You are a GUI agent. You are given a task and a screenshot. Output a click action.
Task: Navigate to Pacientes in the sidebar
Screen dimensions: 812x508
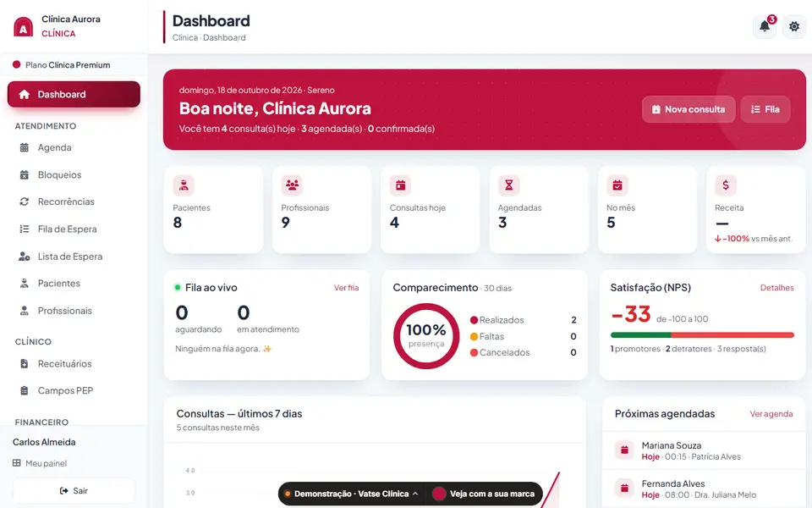tap(74, 284)
